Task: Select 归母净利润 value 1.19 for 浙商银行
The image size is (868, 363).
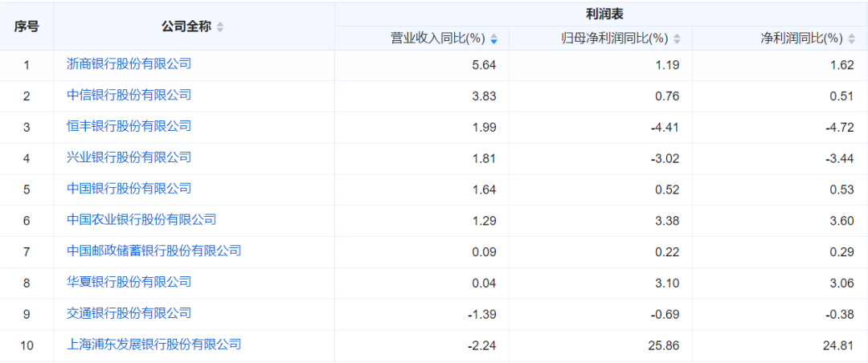Action: click(x=667, y=65)
